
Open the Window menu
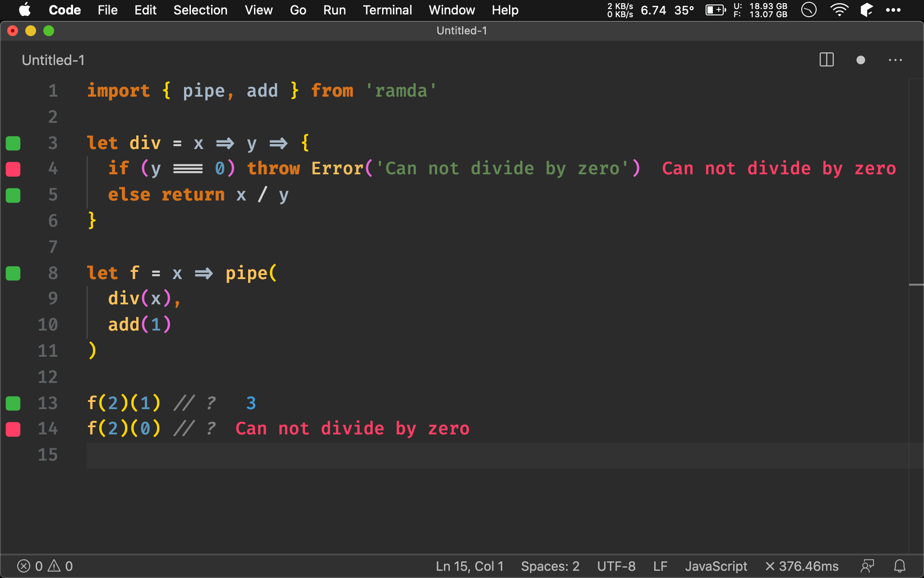point(452,10)
